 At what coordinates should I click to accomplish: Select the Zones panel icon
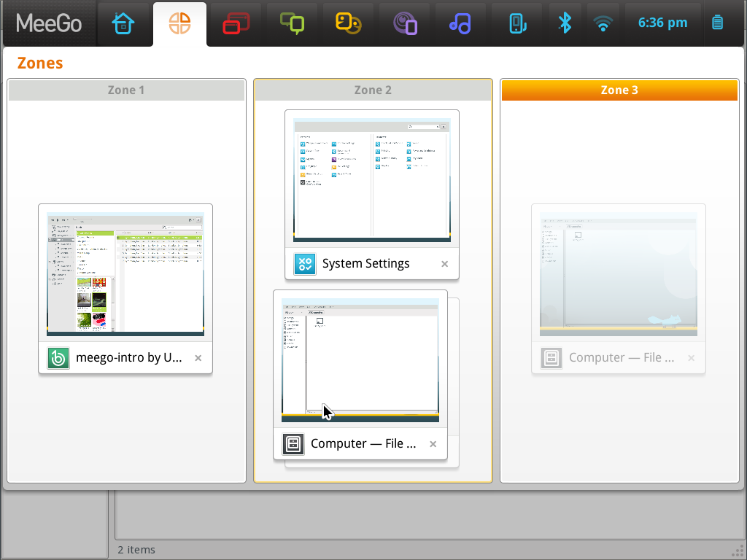[179, 23]
